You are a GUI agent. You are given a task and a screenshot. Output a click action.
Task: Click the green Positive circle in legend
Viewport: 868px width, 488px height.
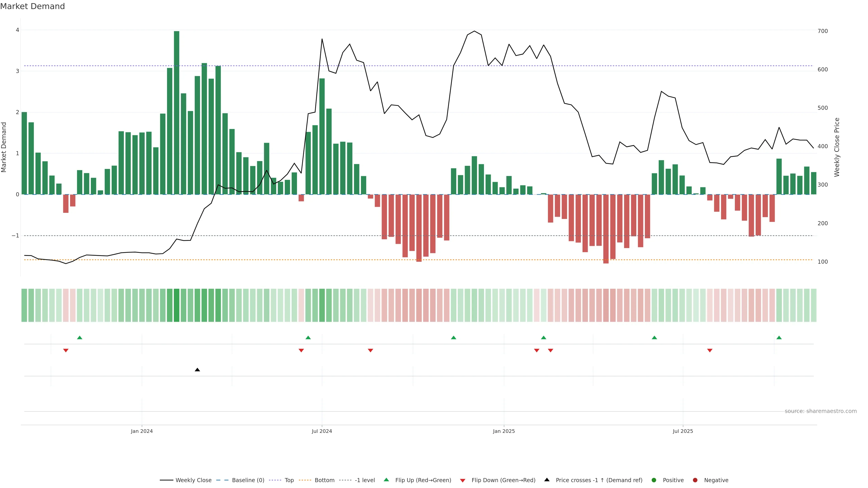[x=654, y=480]
